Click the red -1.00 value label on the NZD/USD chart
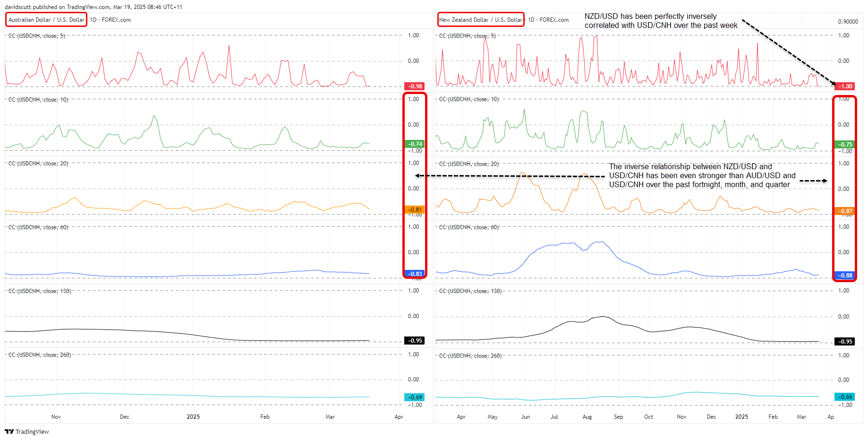 tap(844, 86)
